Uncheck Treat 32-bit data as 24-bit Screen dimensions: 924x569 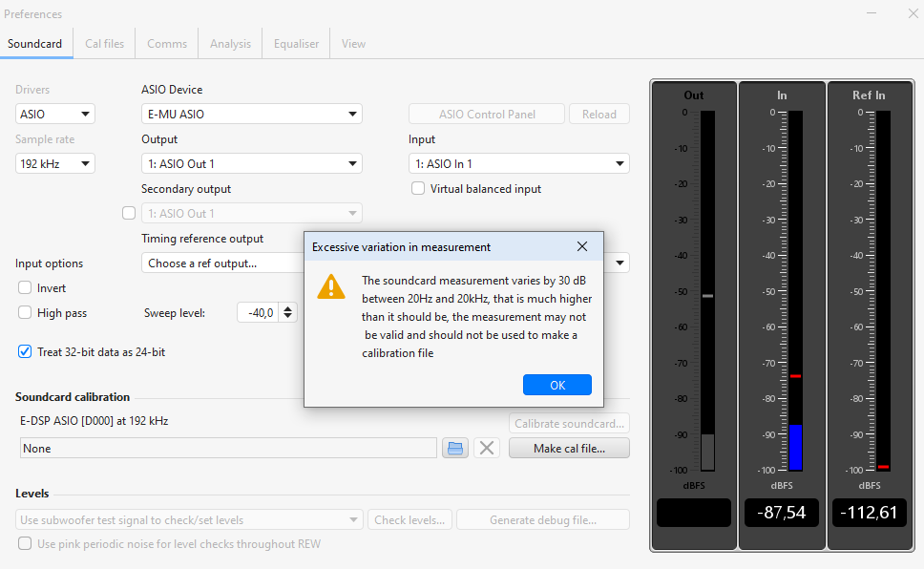pyautogui.click(x=25, y=352)
